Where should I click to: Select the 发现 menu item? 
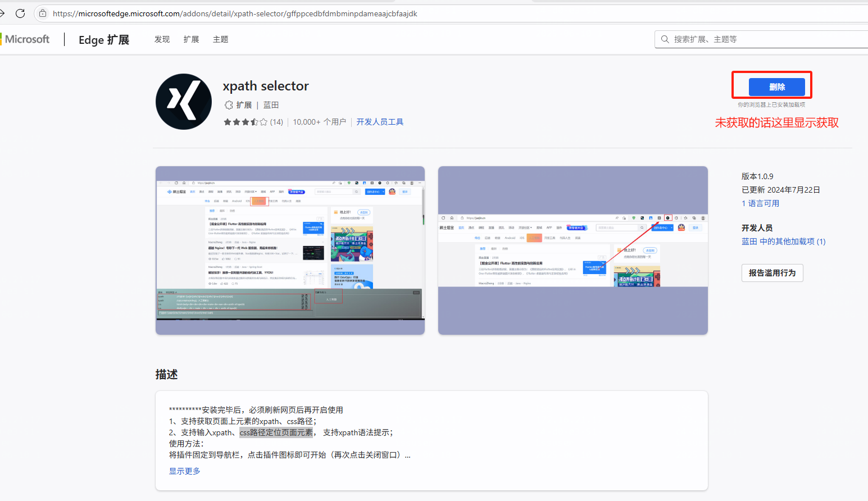point(161,39)
